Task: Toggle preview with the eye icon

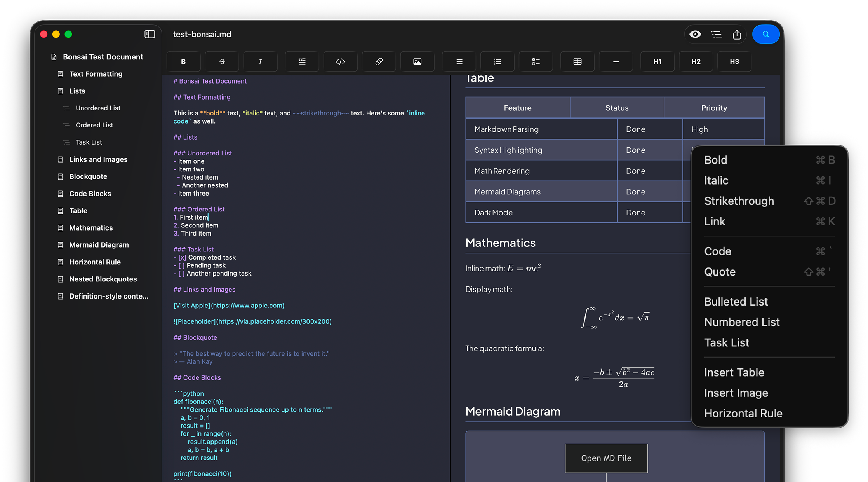Action: [x=695, y=34]
